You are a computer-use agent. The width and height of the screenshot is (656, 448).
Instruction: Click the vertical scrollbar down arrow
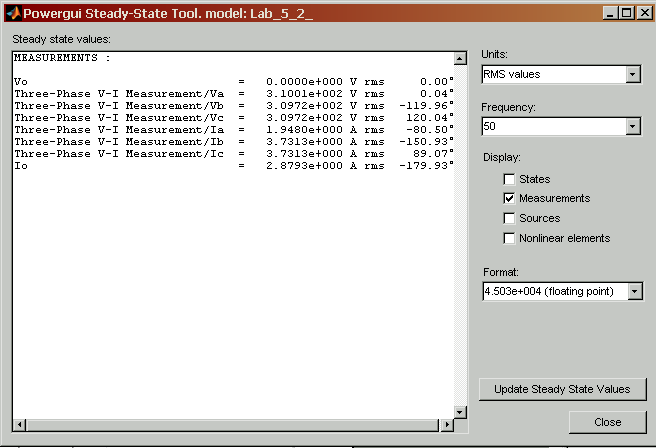[x=460, y=412]
